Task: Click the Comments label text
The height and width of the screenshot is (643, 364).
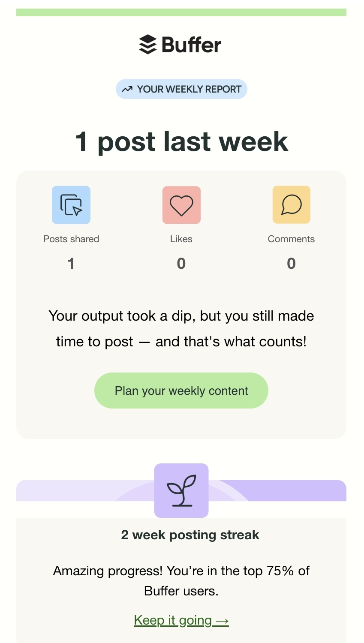Action: (x=292, y=239)
